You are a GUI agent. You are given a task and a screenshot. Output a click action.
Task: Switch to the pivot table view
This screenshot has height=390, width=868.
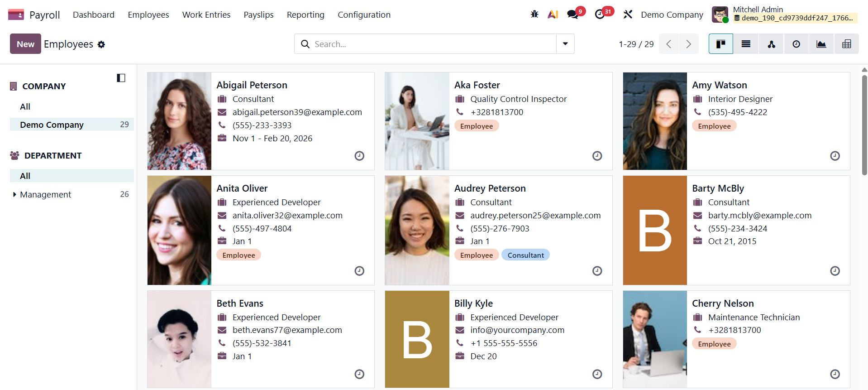(x=846, y=44)
